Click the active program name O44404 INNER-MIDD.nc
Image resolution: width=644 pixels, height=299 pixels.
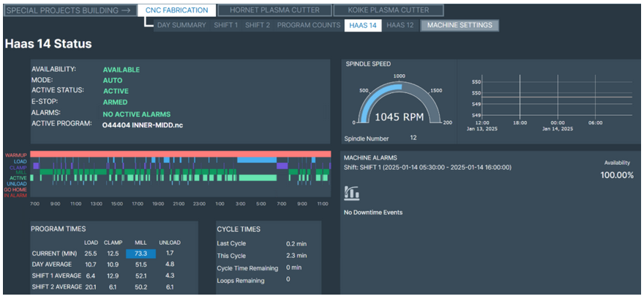143,125
